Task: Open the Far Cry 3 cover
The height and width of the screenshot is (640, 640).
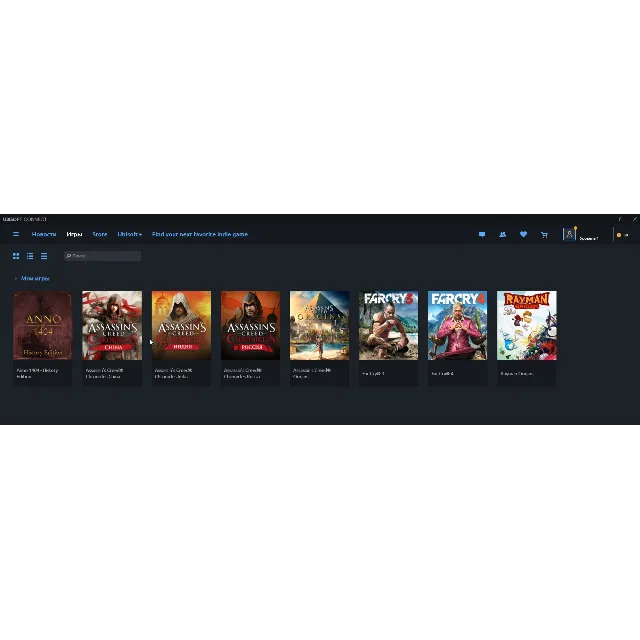Action: pos(389,325)
